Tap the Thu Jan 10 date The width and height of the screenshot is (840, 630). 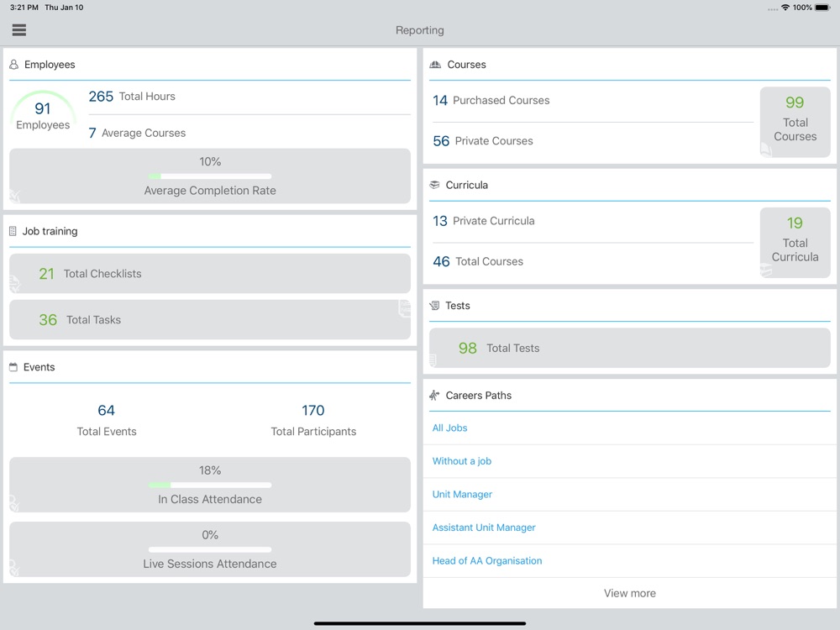pos(64,8)
